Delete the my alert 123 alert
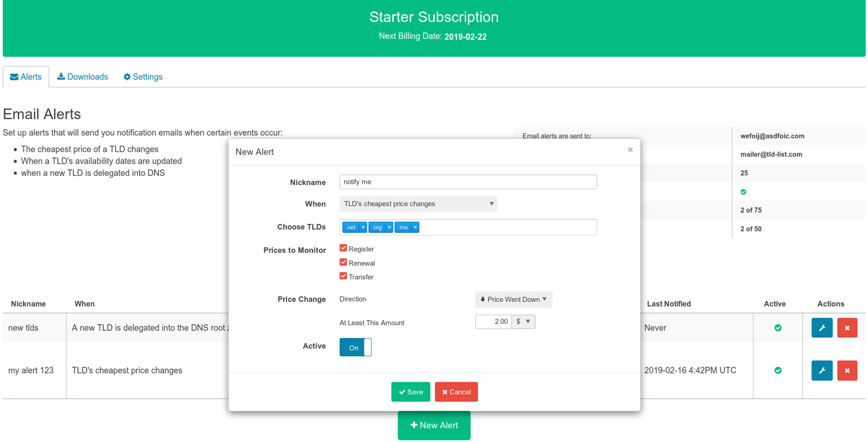Viewport: 868px width, 442px height. click(847, 371)
